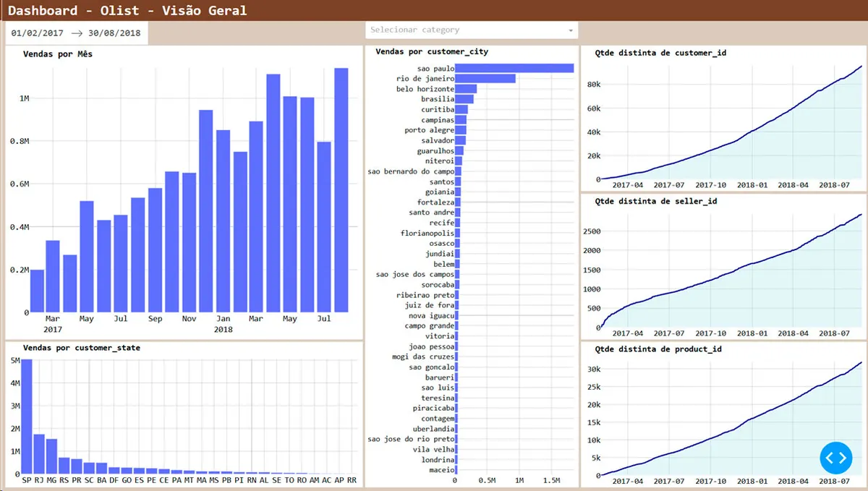Image resolution: width=868 pixels, height=491 pixels.
Task: Click the 'sao luis' city label
Action: (438, 388)
